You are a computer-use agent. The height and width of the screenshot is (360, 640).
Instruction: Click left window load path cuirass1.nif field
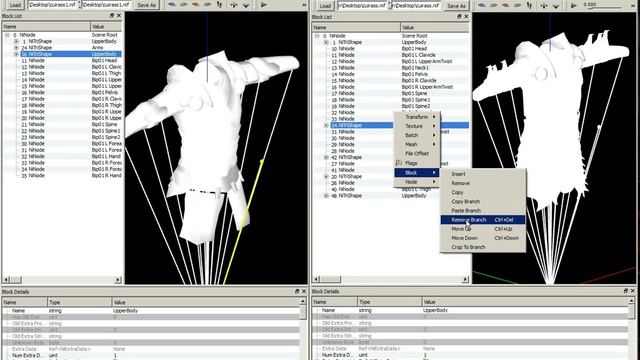52,5
